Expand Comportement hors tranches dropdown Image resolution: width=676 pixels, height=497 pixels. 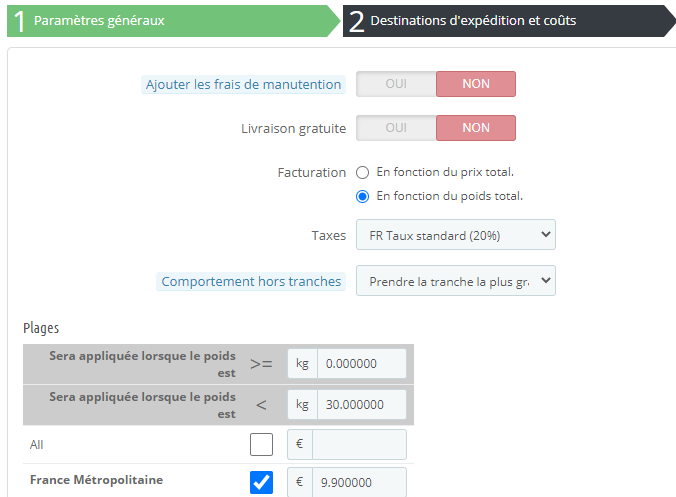(x=455, y=281)
